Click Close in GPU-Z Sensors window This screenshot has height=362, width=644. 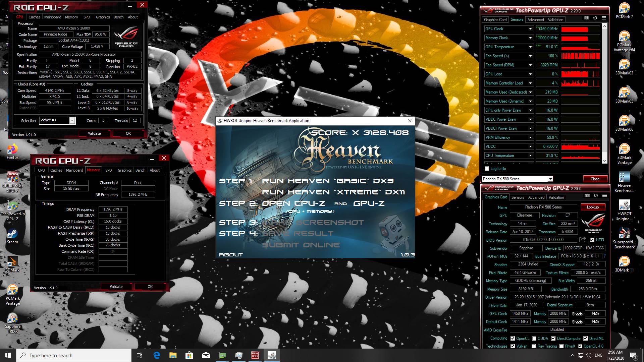point(595,179)
